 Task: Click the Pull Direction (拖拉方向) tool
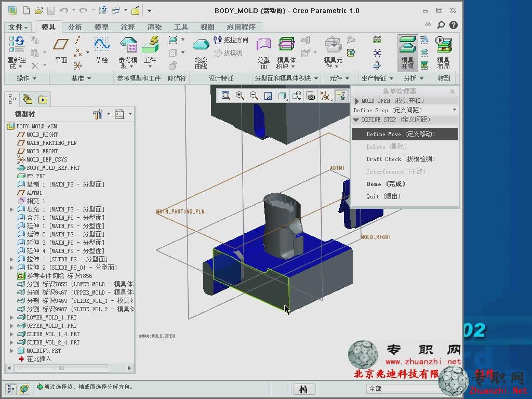(231, 40)
